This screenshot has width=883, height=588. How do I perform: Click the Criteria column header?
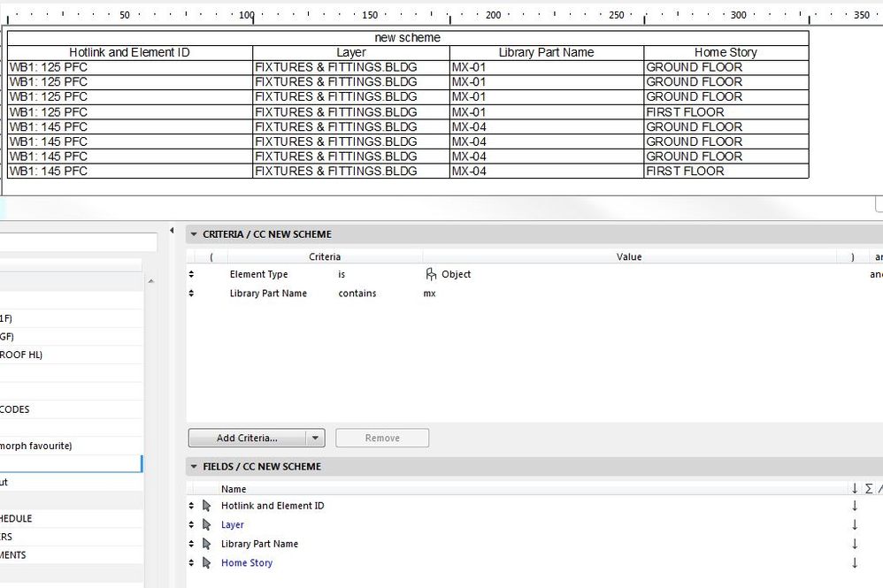[x=325, y=256]
